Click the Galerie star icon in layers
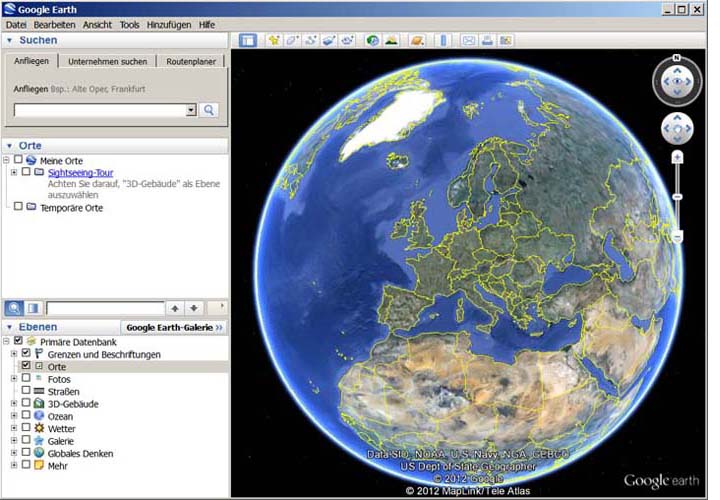Image resolution: width=720 pixels, height=500 pixels. (x=39, y=441)
